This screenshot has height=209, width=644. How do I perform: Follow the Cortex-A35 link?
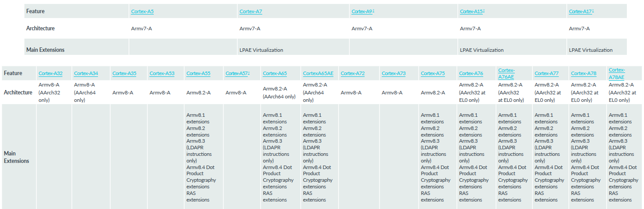point(124,73)
